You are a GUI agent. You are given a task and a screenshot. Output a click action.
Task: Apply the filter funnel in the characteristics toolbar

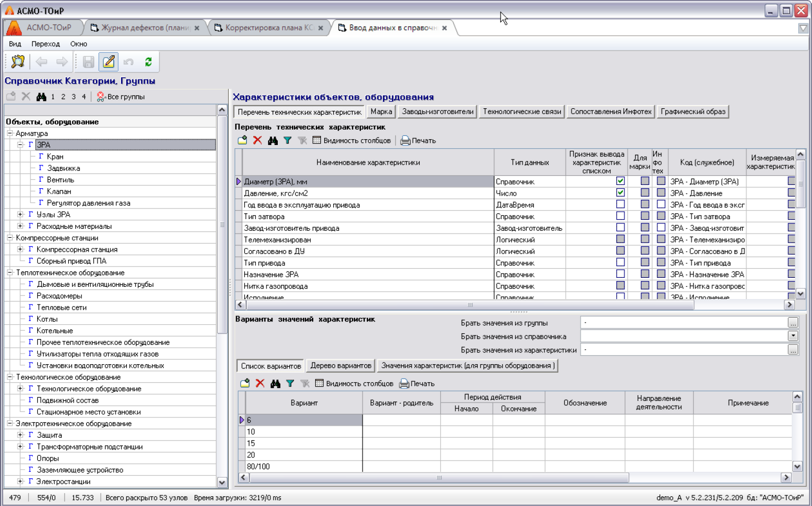(x=287, y=140)
